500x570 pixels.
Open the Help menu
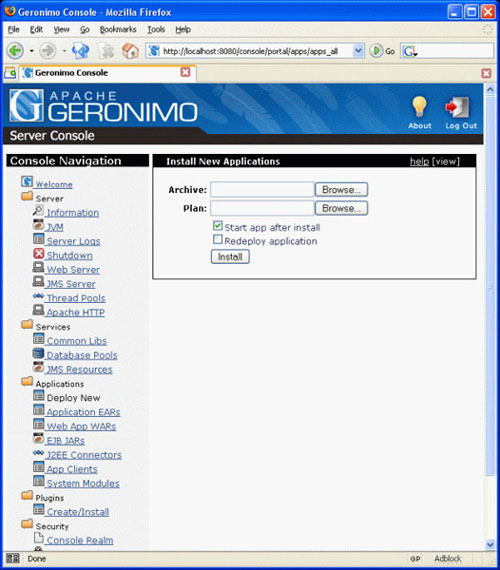(183, 29)
